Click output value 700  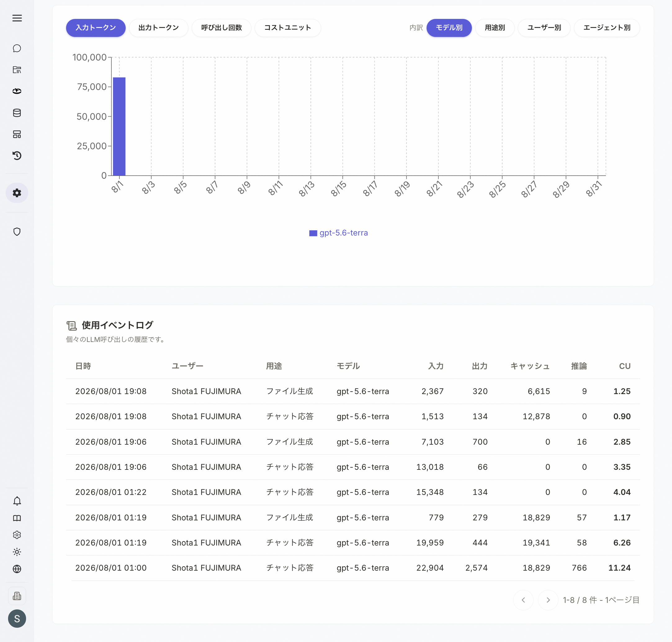click(480, 442)
